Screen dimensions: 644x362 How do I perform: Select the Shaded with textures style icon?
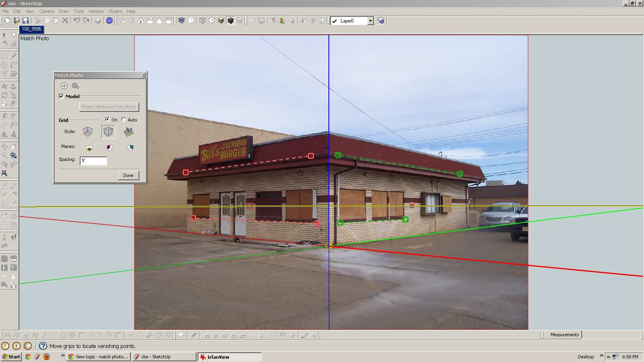[230, 21]
